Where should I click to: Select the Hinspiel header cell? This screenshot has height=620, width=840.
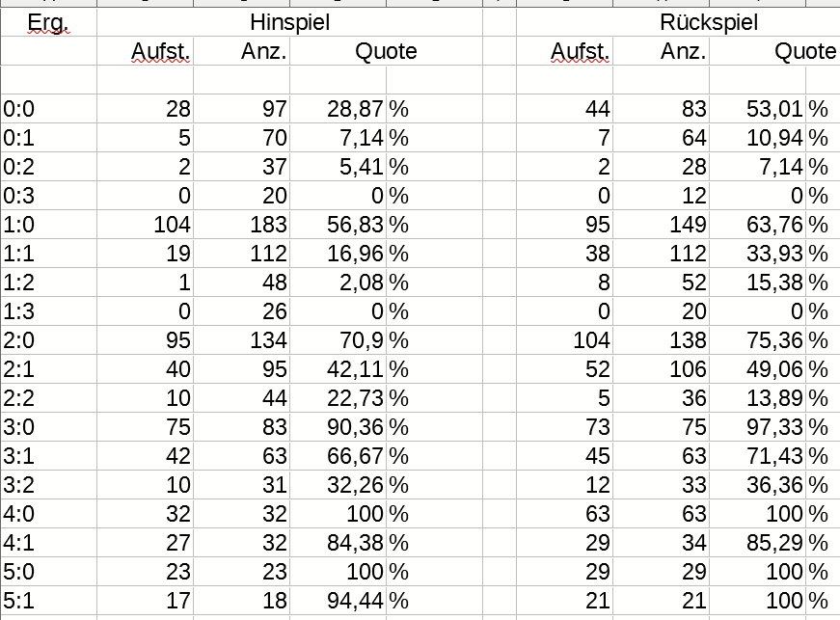[x=290, y=22]
